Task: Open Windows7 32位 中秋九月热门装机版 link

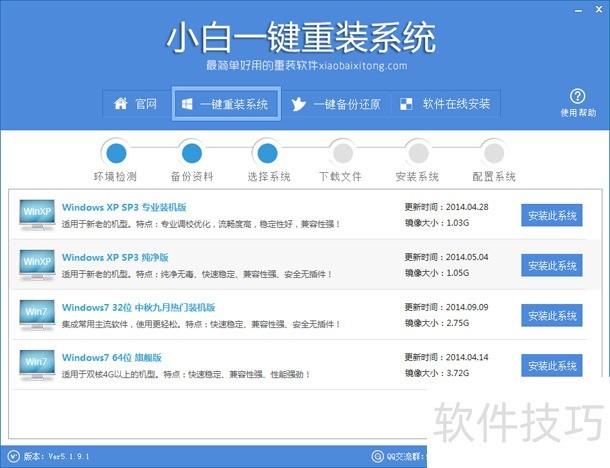Action: click(138, 308)
